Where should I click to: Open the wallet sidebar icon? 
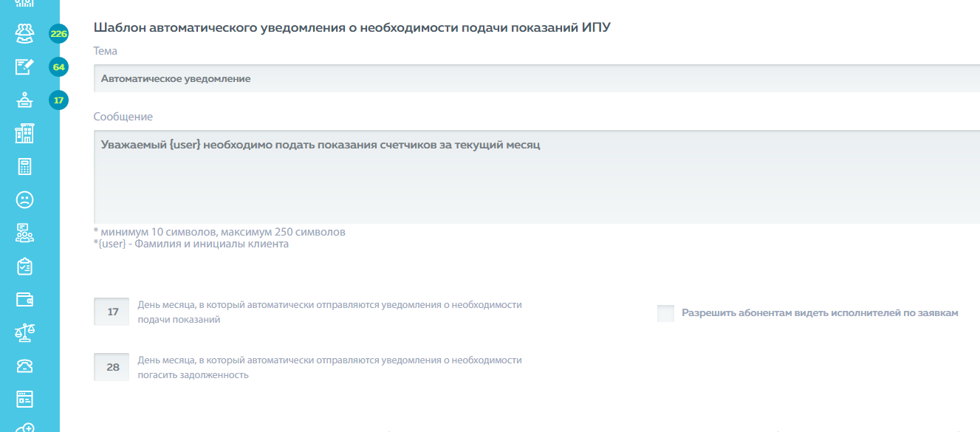coord(25,300)
